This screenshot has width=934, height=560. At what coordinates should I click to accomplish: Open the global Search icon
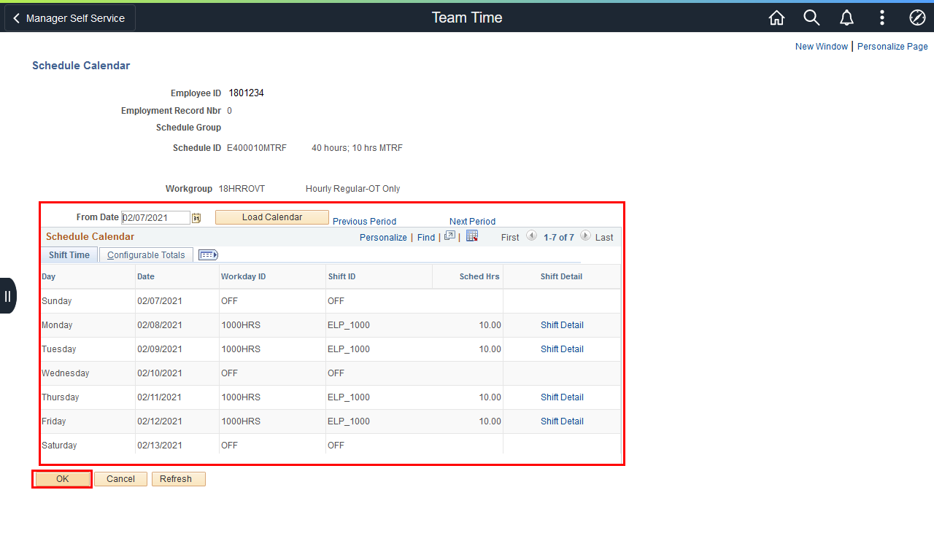(811, 17)
